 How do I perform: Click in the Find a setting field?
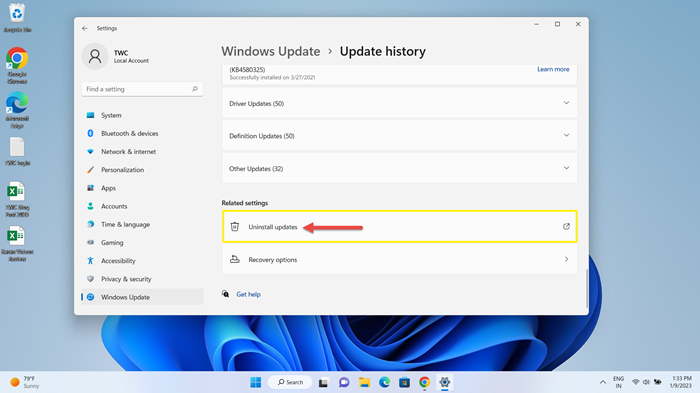pos(142,89)
